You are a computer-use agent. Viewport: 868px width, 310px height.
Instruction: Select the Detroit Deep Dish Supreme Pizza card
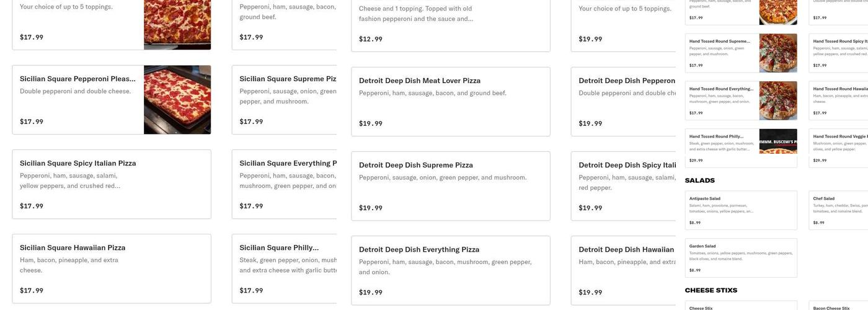coord(450,186)
